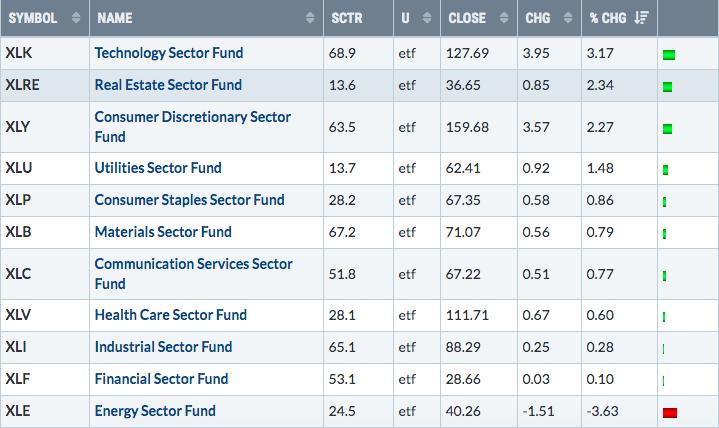This screenshot has width=719, height=428.
Task: Sort table by the SYMBOL column arrows
Action: (76, 18)
